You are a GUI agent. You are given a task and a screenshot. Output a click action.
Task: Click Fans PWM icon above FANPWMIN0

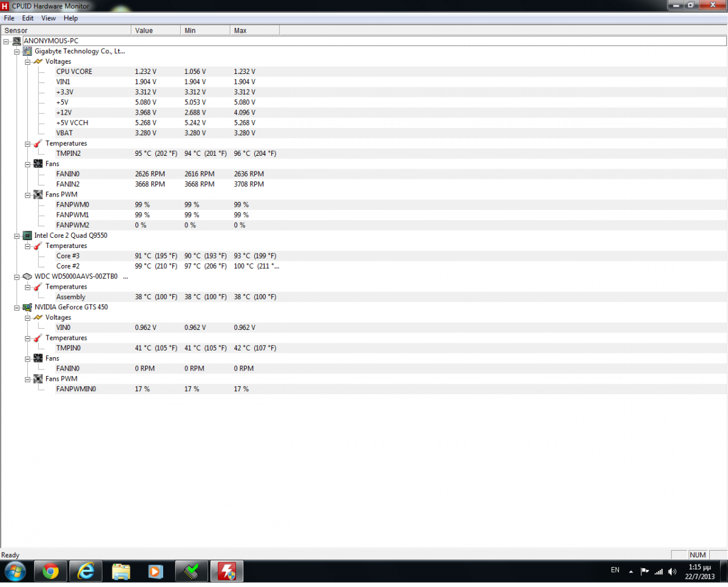point(38,379)
